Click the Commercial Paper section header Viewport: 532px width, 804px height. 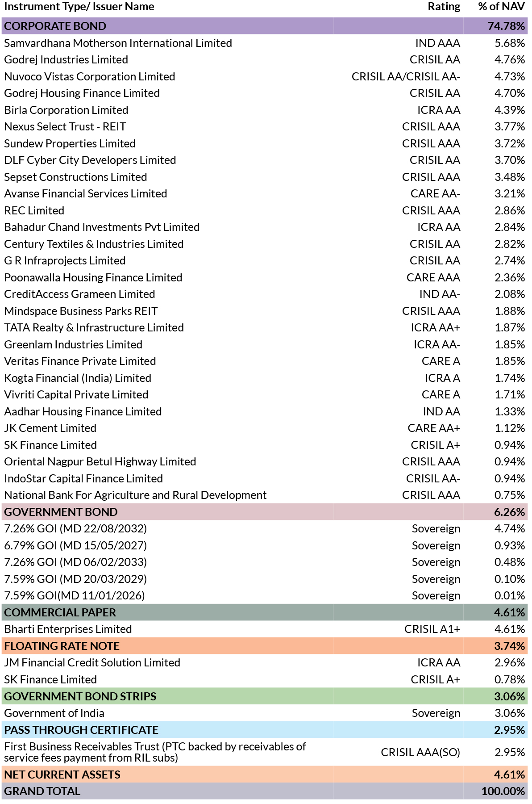[x=60, y=612]
